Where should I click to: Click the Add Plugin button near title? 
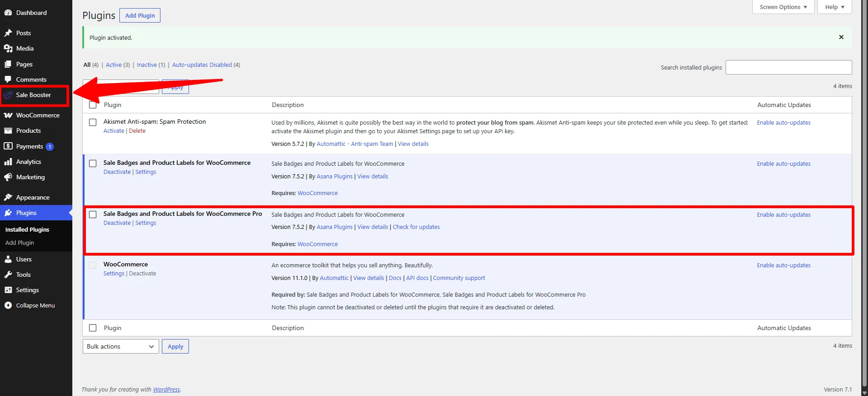pos(140,15)
